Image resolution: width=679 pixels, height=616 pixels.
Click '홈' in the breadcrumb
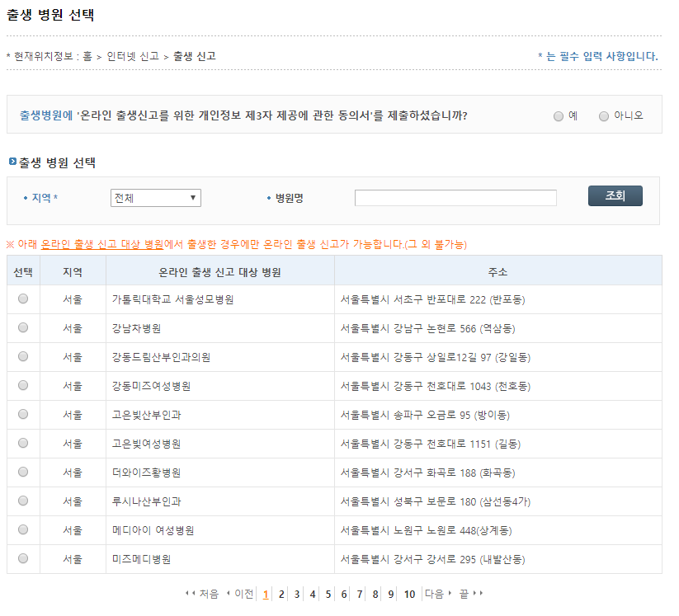tap(87, 56)
